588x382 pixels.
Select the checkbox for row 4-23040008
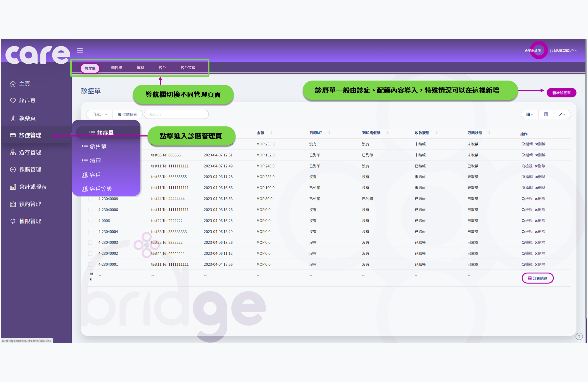coord(90,199)
